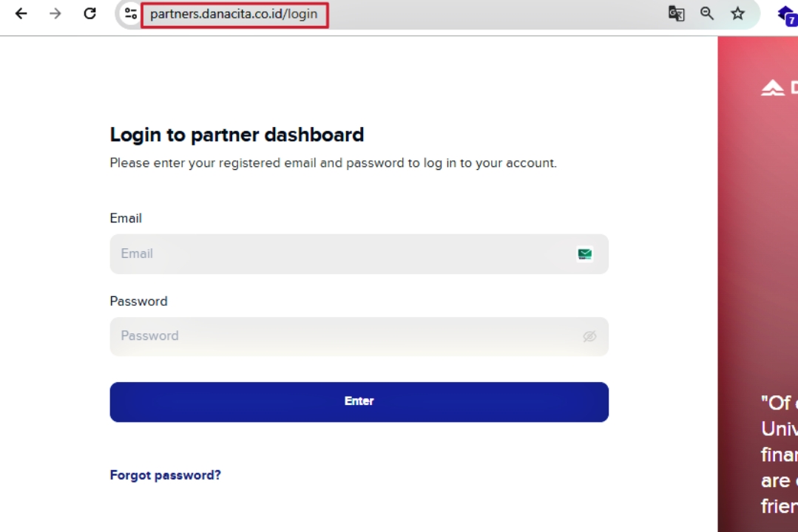Open the Forgot password? link
The width and height of the screenshot is (798, 532).
tap(165, 475)
